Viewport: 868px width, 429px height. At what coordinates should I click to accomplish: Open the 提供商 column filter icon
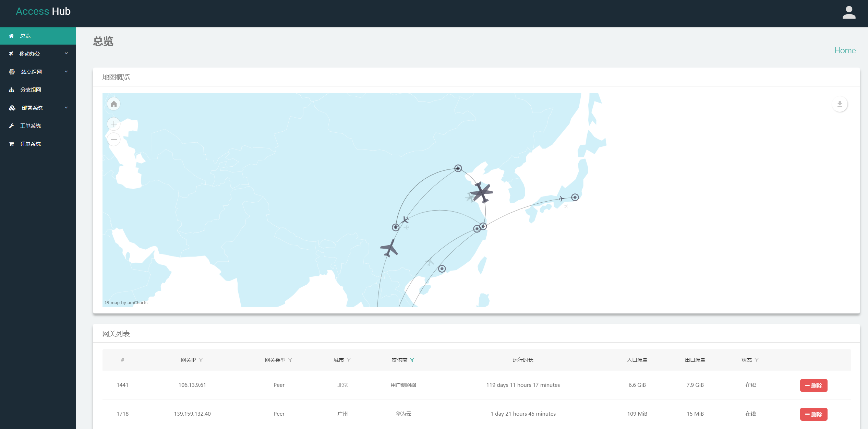[412, 360]
